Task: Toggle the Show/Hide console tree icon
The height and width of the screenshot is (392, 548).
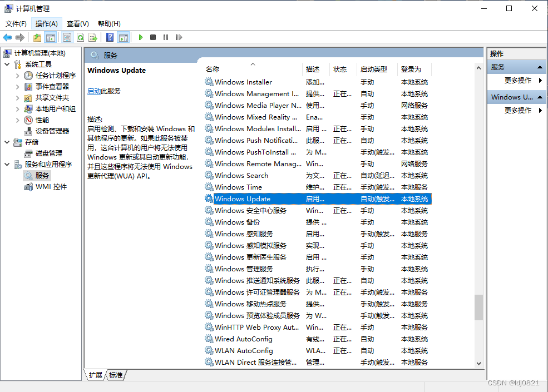Action: (x=51, y=37)
